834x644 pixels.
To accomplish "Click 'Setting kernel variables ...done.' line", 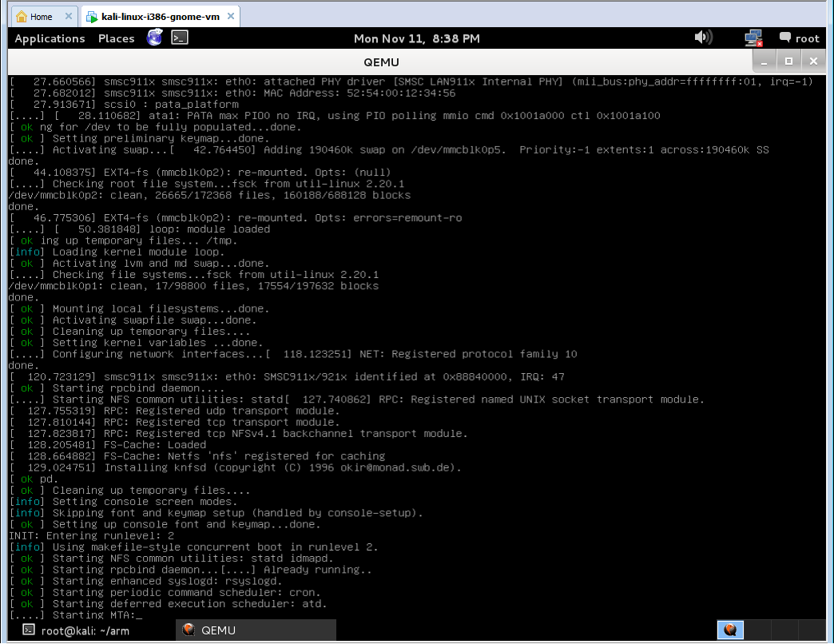I will [x=136, y=343].
